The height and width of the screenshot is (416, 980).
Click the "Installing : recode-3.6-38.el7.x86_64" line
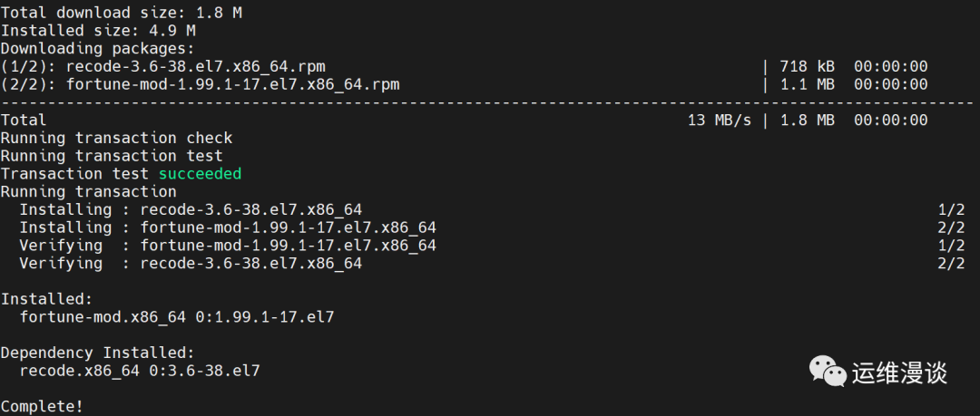click(191, 209)
